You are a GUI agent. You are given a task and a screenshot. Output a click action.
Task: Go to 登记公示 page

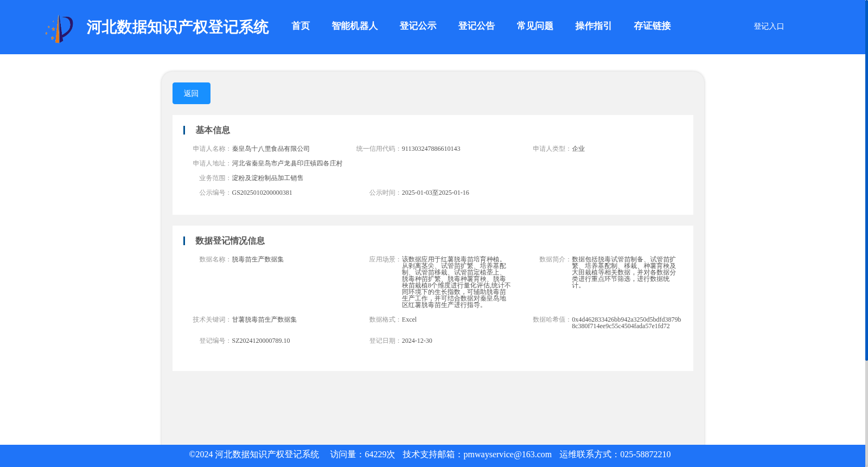(418, 26)
